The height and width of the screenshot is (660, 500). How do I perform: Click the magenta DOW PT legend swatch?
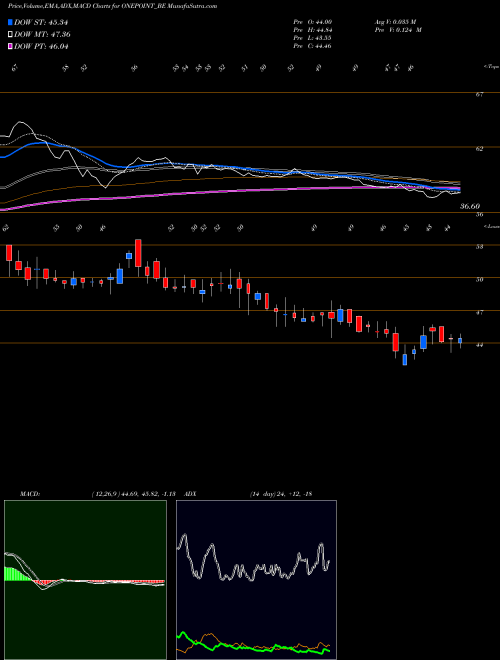tap(10, 46)
